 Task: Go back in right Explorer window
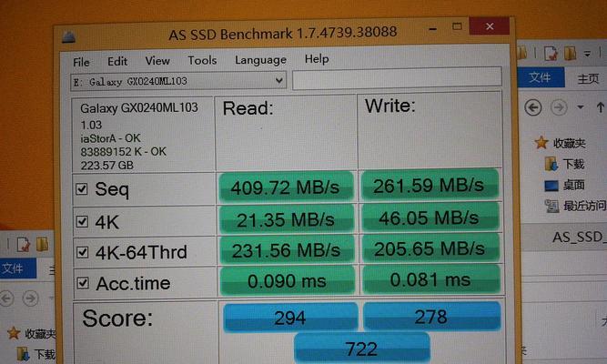click(533, 107)
